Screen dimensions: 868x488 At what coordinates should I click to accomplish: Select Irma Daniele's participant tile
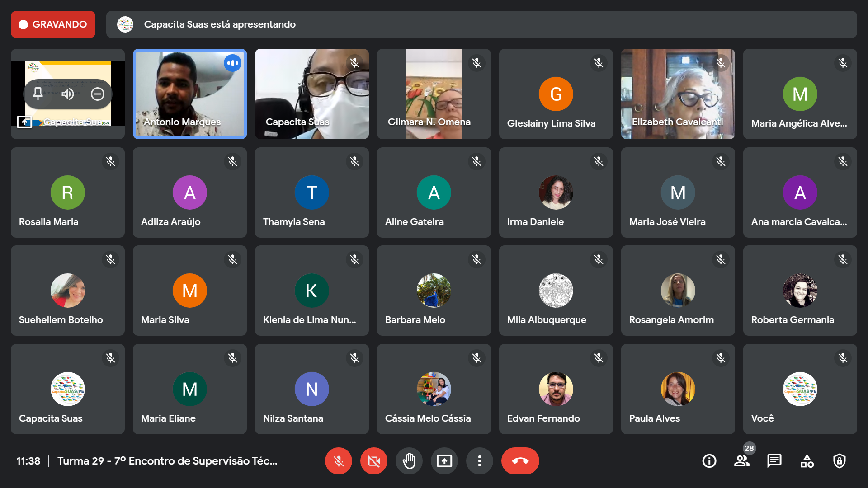[x=556, y=192]
